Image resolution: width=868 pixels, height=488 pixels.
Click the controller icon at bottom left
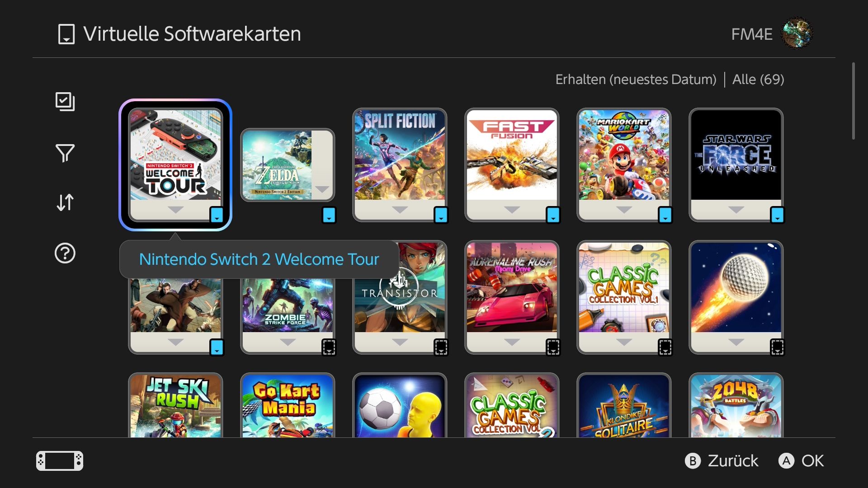tap(60, 461)
